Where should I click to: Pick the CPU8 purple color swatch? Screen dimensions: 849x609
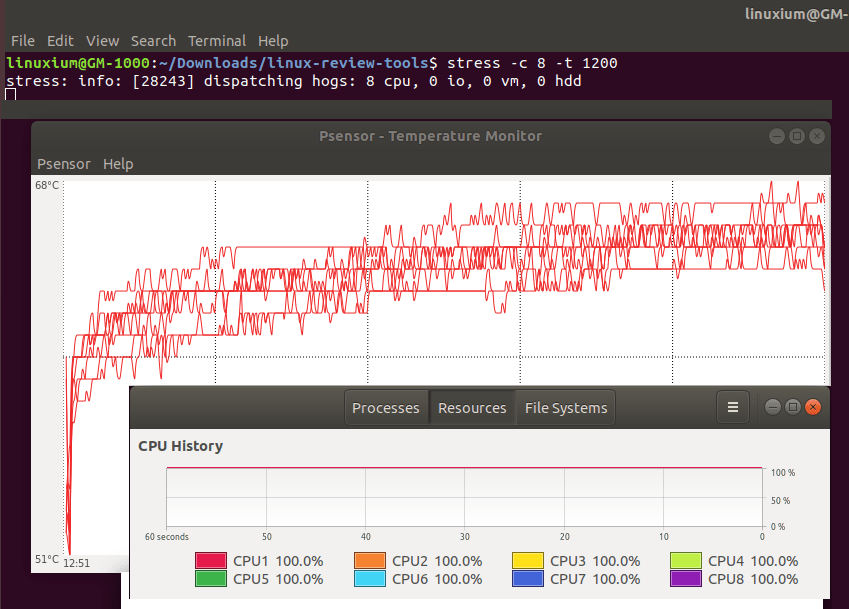[x=686, y=579]
